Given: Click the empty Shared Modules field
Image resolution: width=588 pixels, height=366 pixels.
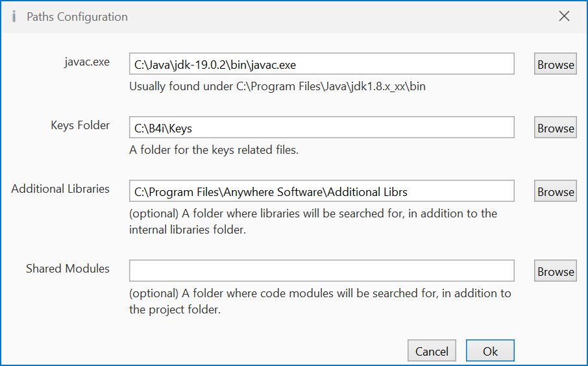Looking at the screenshot, I should (x=321, y=271).
